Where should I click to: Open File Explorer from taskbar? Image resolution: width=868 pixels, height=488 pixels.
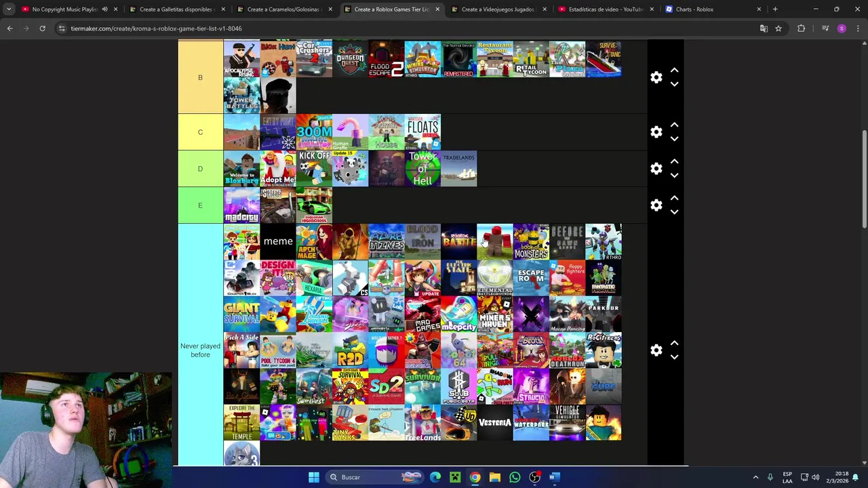(495, 477)
